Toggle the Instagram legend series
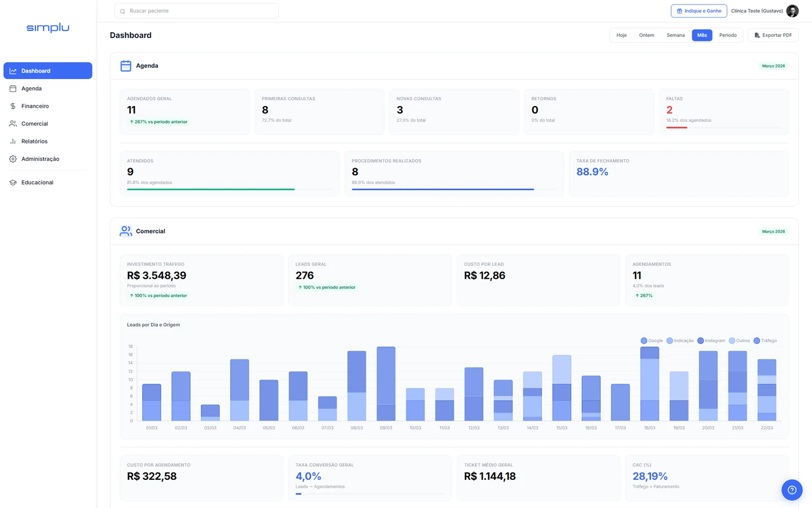 tap(711, 341)
